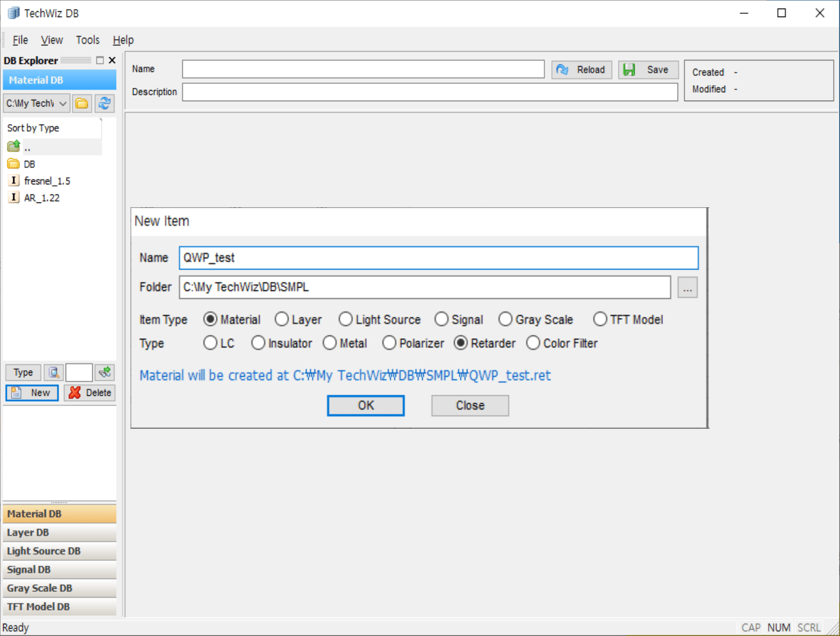
Task: Select the Layer item type radio button
Action: click(x=282, y=320)
